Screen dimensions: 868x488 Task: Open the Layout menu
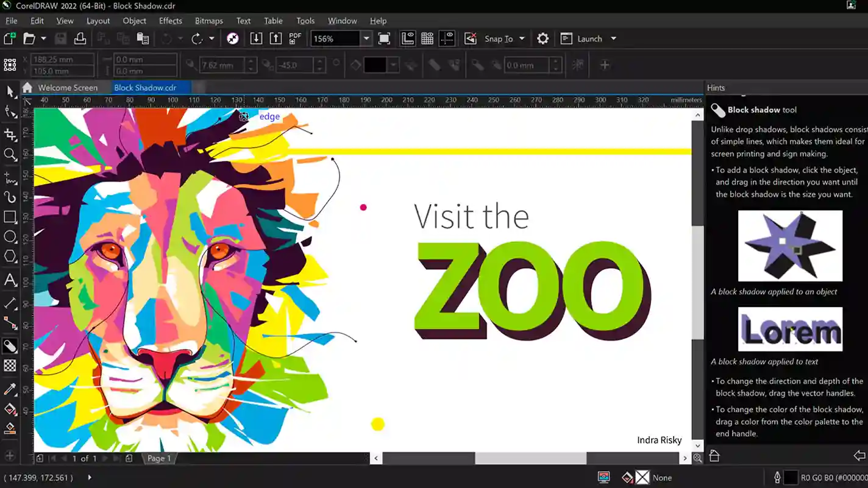pyautogui.click(x=98, y=21)
